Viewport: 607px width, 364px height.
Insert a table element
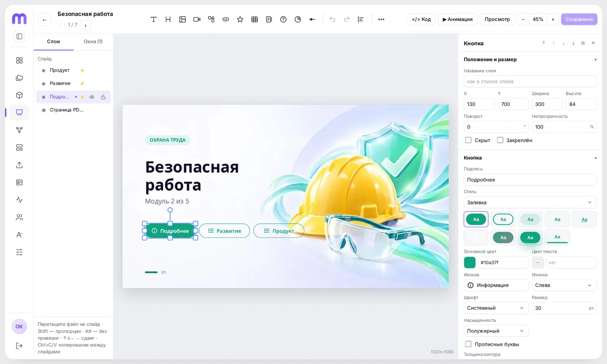255,19
